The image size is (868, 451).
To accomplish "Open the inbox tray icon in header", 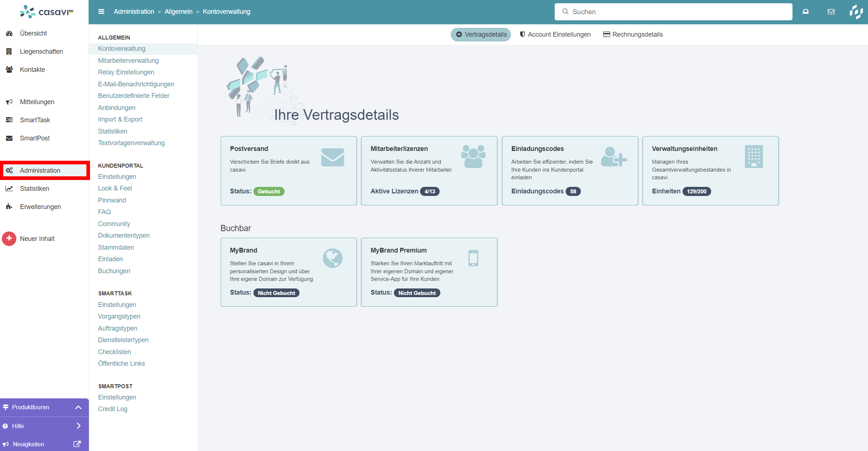I will pyautogui.click(x=806, y=12).
